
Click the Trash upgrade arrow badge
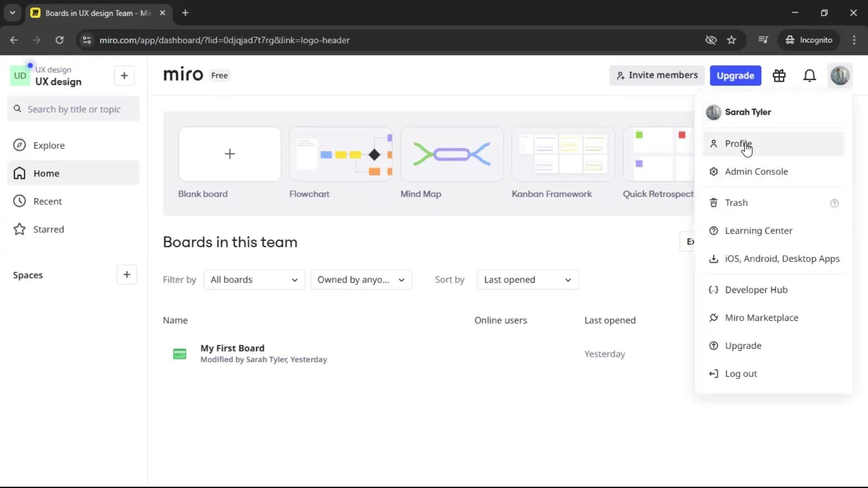point(835,203)
